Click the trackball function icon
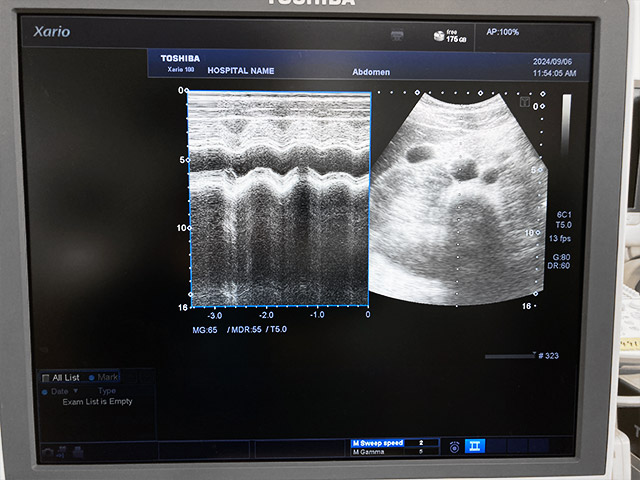Screen dimensions: 640x480 [454, 447]
